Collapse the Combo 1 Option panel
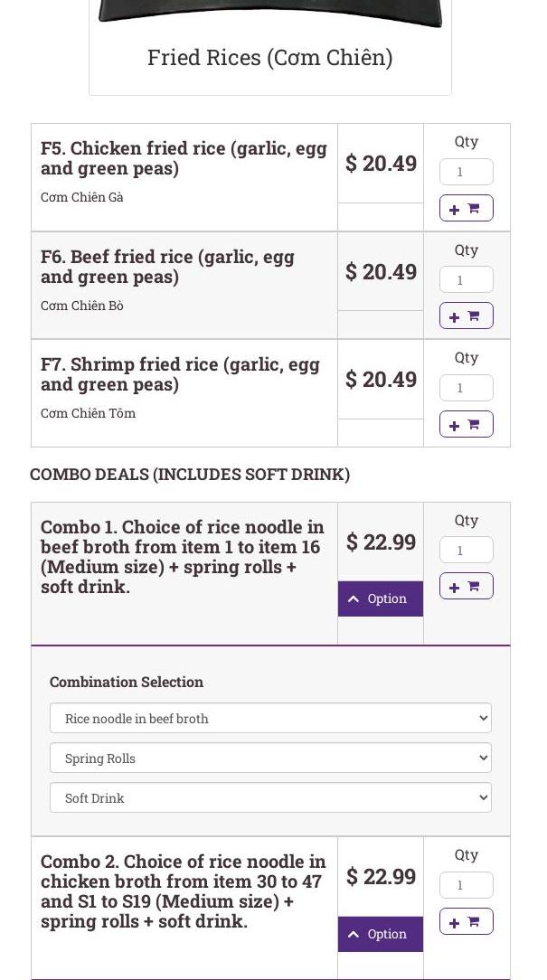 [x=380, y=598]
